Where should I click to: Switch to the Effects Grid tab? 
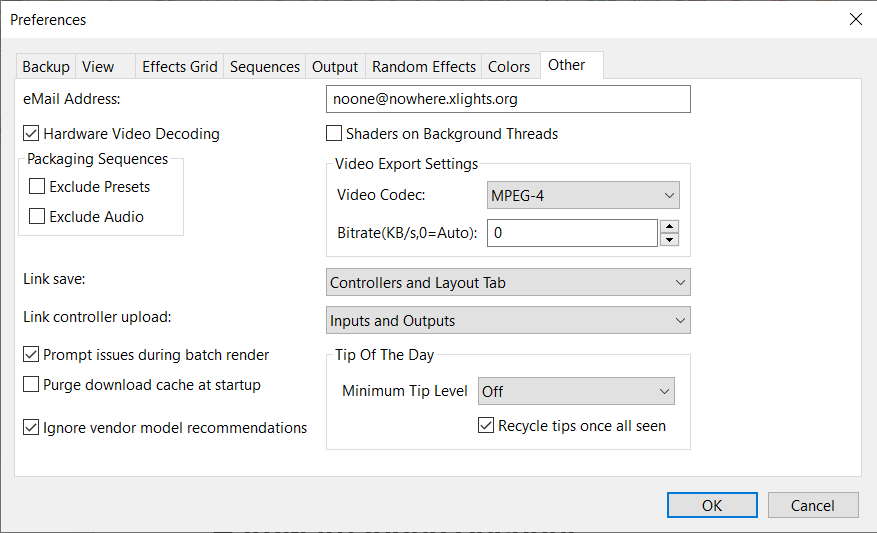(x=180, y=67)
